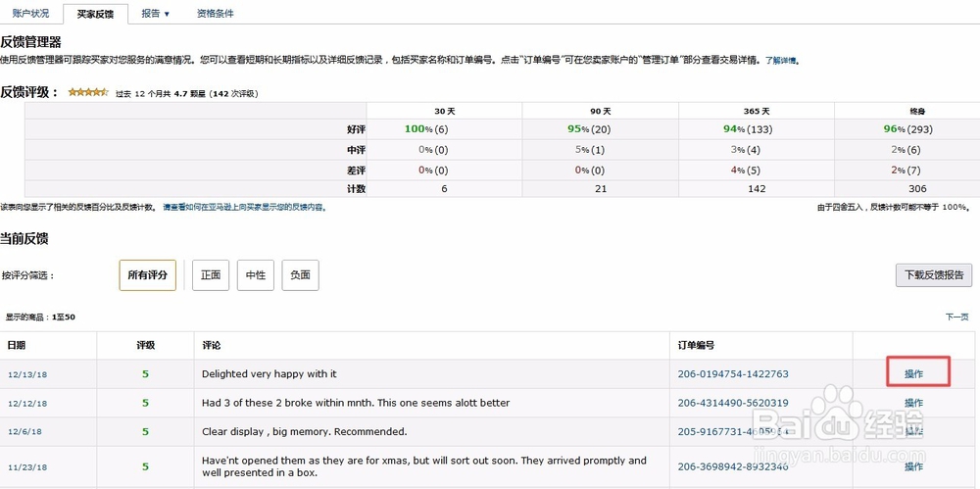Switch to the 账户状况 tab
This screenshot has height=489, width=980.
30,13
